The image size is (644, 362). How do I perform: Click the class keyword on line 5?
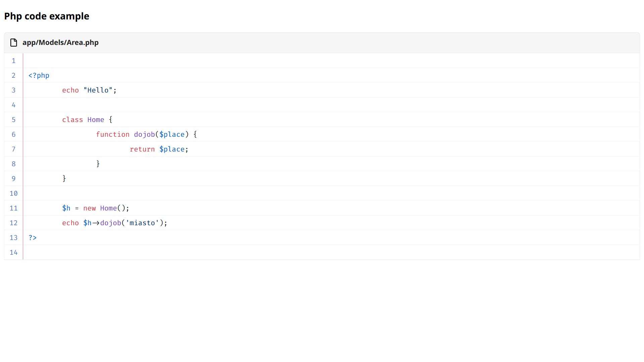click(x=72, y=120)
